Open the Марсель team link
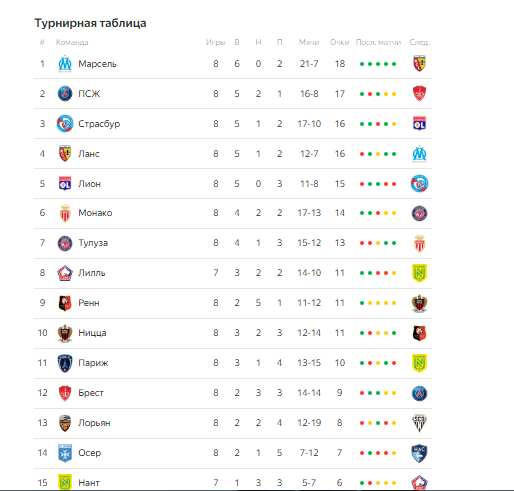Viewport: 514px width, 491px height. click(97, 64)
